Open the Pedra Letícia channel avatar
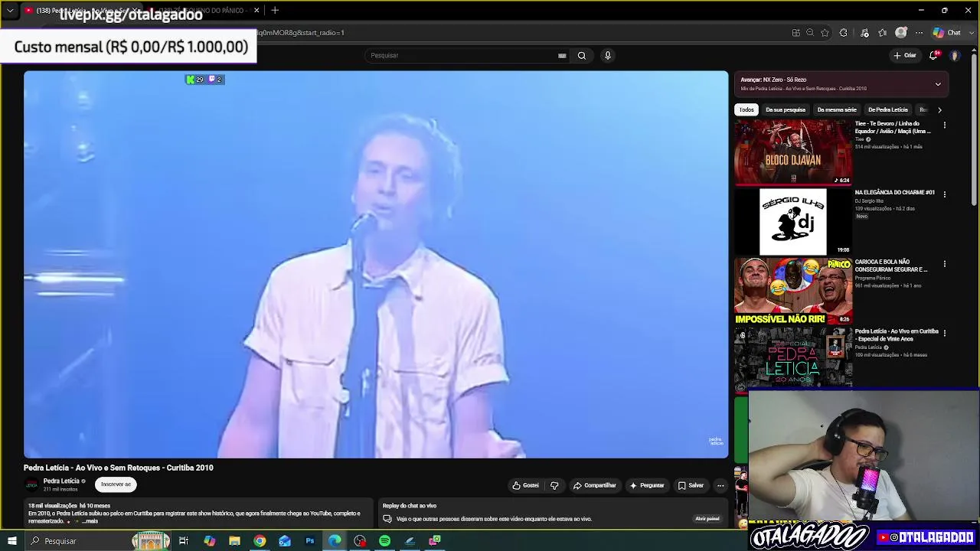This screenshot has width=980, height=551. (31, 484)
